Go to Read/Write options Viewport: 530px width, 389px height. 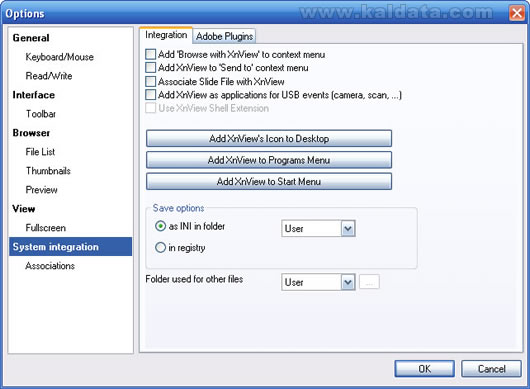tap(49, 76)
